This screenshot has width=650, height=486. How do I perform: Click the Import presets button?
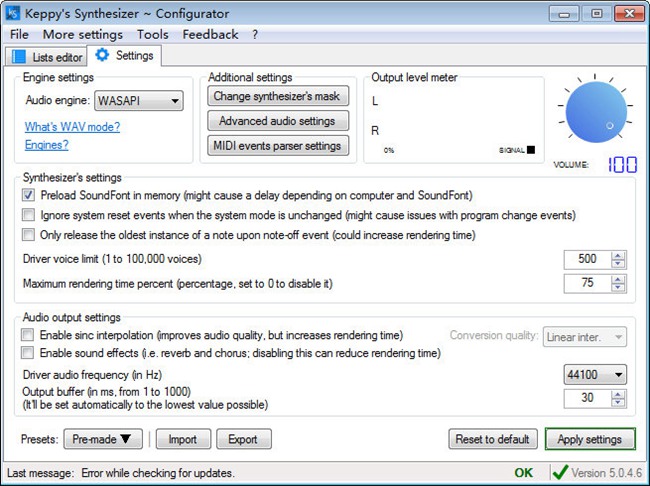coord(183,439)
